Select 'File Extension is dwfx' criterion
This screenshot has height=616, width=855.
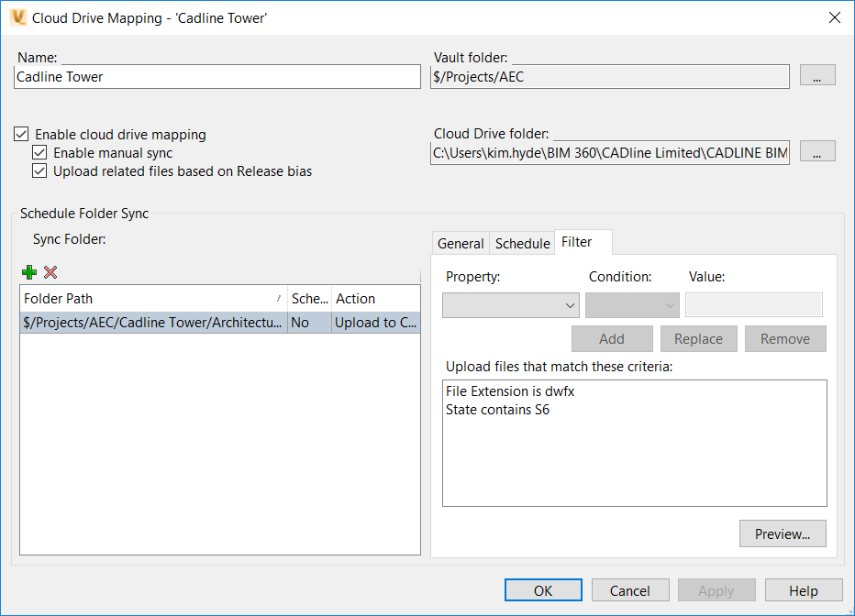tap(510, 391)
